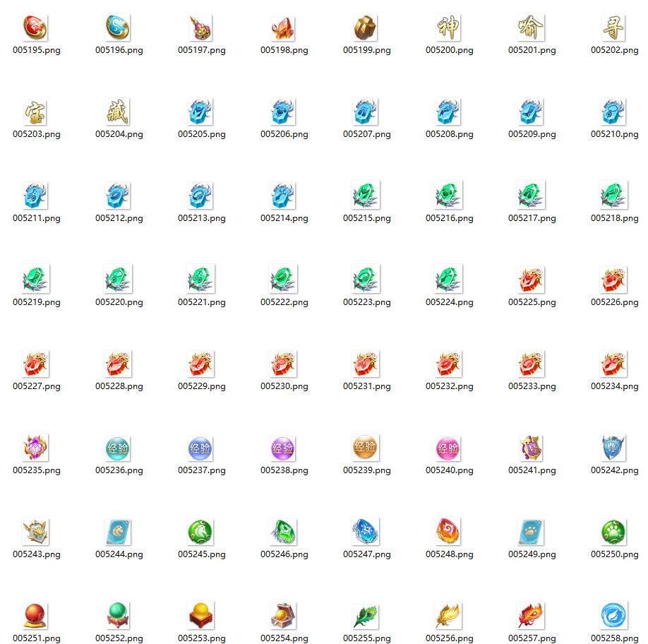Viewport: 648px width, 644px height.
Task: Select the red gem icon 005195.png
Action: pyautogui.click(x=35, y=27)
